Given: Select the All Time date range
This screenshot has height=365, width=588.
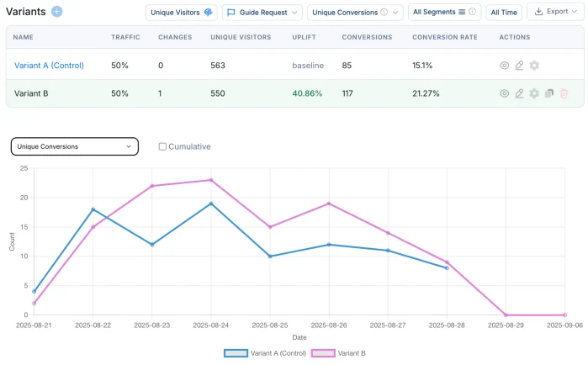Looking at the screenshot, I should point(504,13).
